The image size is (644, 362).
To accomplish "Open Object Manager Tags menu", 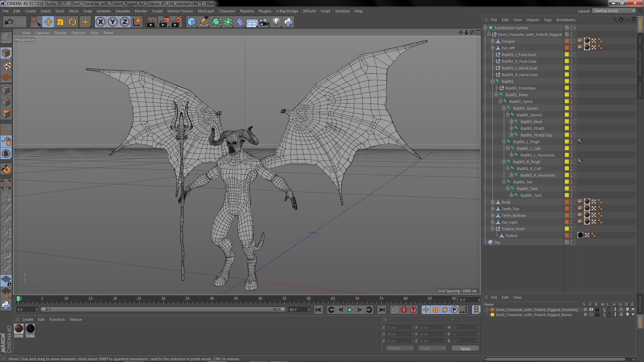I will tap(547, 20).
